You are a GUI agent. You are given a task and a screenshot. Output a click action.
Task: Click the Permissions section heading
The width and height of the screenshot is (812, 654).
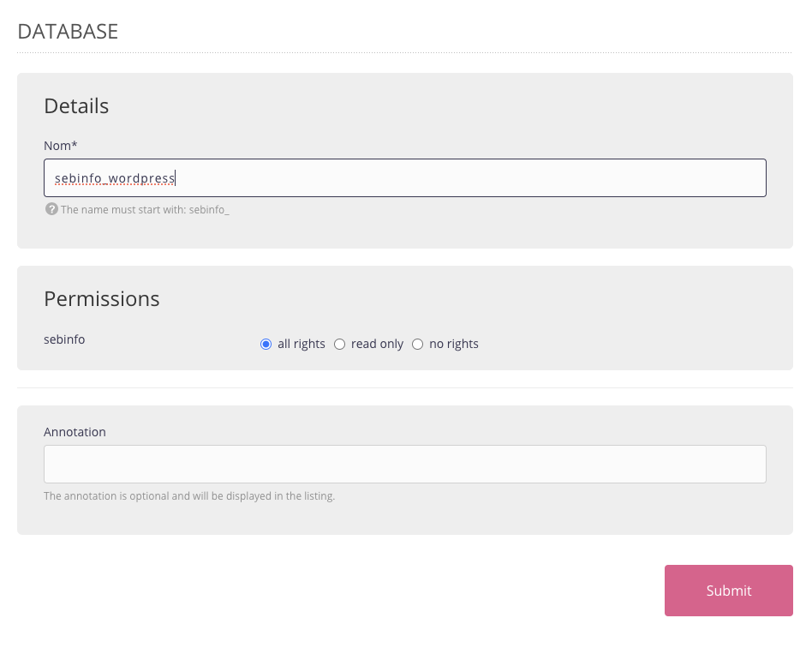tap(101, 298)
